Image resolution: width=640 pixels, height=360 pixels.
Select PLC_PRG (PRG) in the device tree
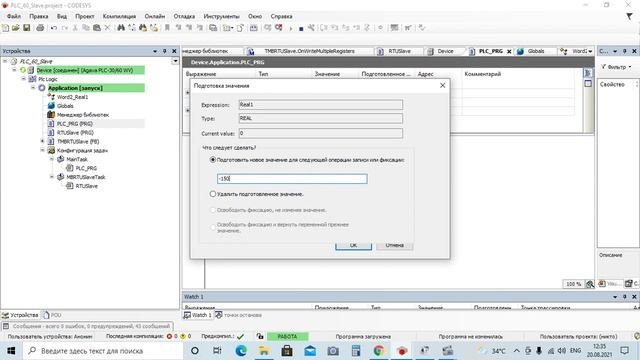point(75,123)
